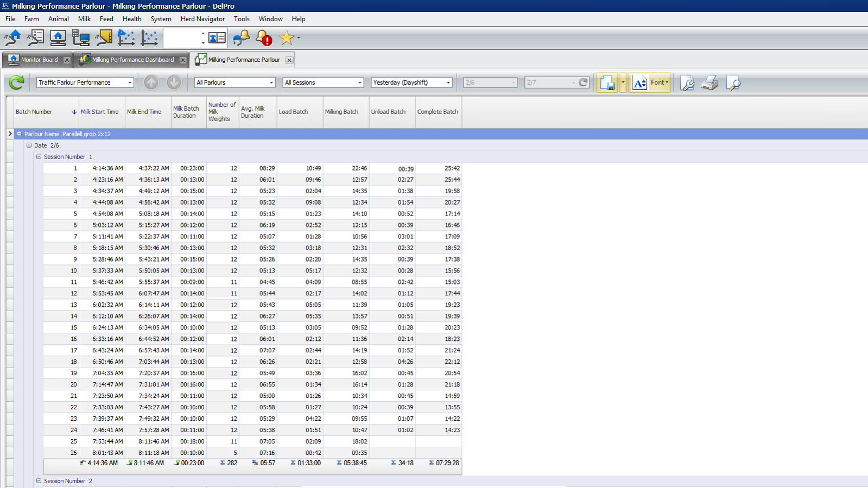Click the green refresh report icon
The image size is (868, 488).
coord(16,83)
